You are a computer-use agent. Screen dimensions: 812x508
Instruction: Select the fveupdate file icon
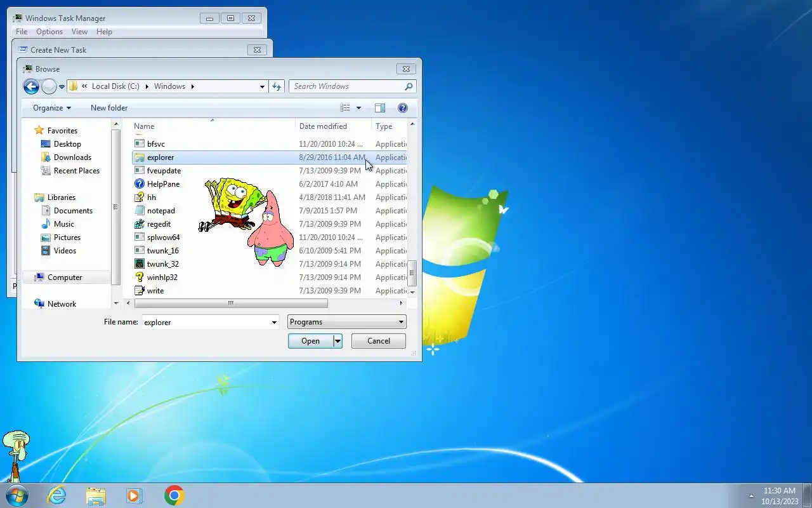pos(140,171)
